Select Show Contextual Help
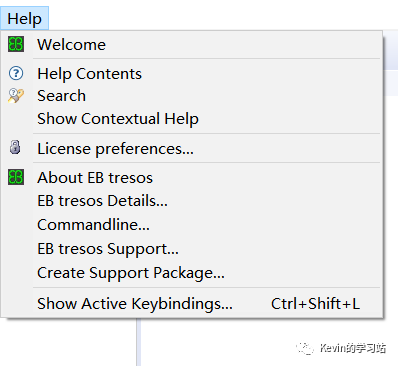This screenshot has height=366, width=398. (x=191, y=119)
